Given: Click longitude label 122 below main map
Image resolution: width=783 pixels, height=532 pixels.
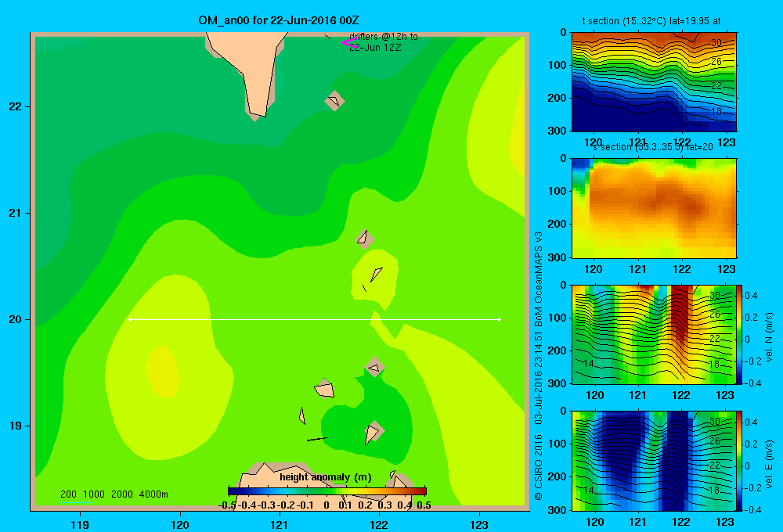Looking at the screenshot, I should (379, 524).
